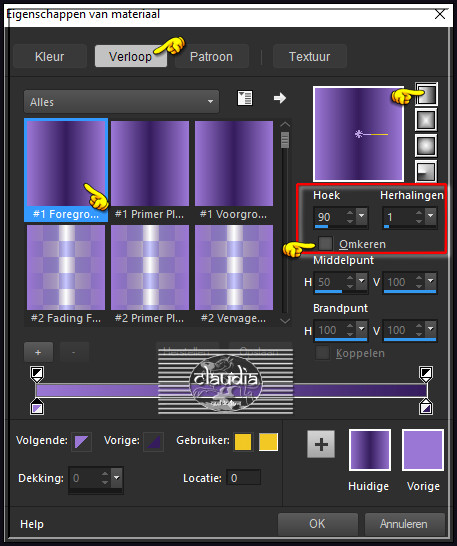The height and width of the screenshot is (546, 457).
Task: Pick the first Gebruiker yellow swatch
Action: point(243,442)
